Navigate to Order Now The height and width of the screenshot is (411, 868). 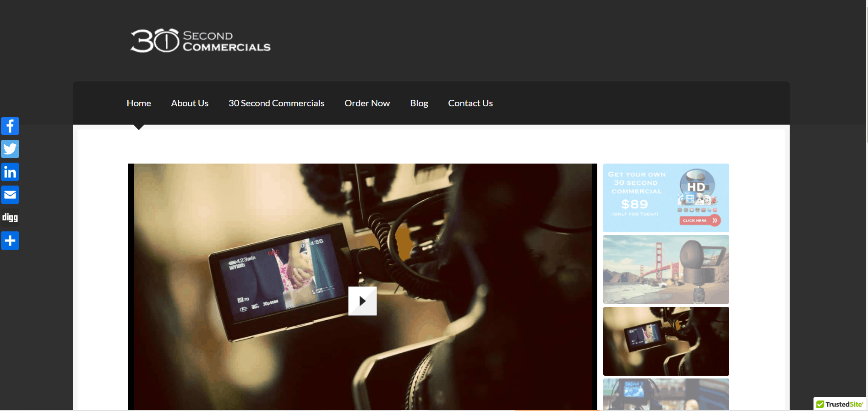367,104
